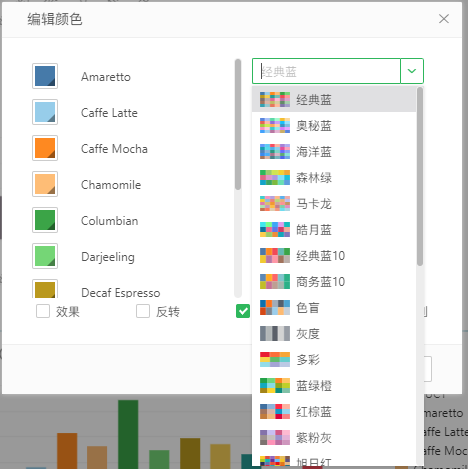Viewport: 468px width, 469px height.
Task: Select the 奥秘蓝 color theme
Action: point(334,126)
